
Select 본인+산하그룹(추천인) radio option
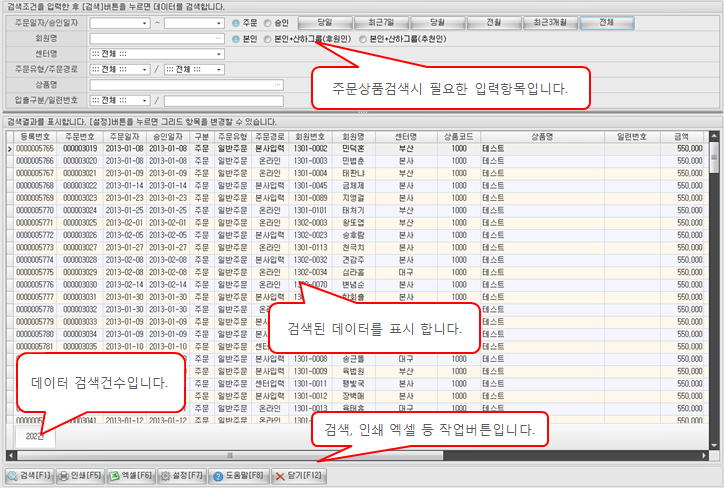(363, 39)
